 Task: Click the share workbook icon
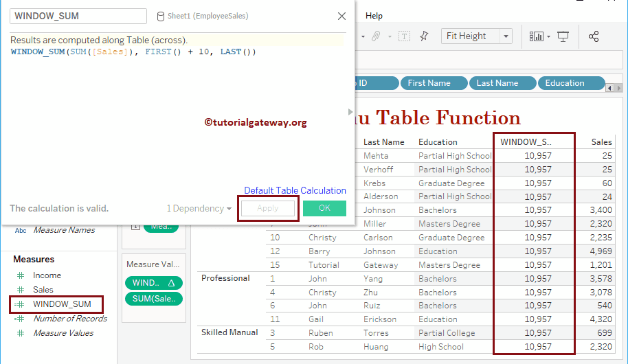(594, 36)
